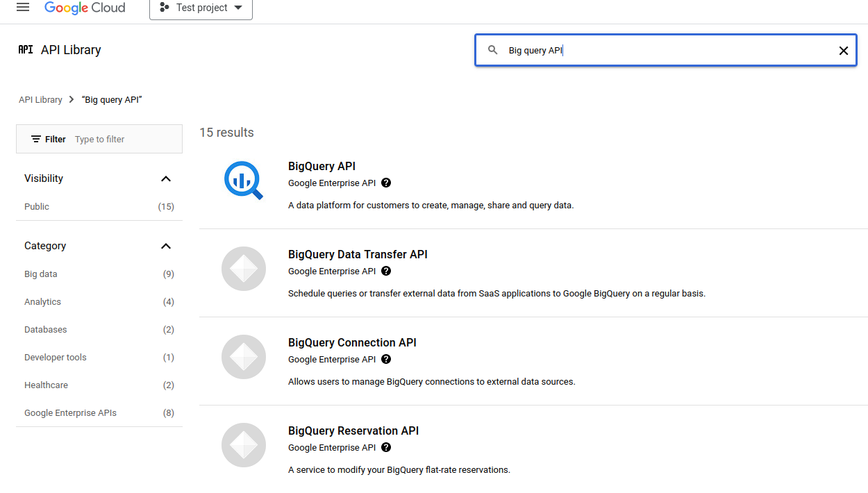868x493 pixels.
Task: Click the magnifier icon in the search box
Action: click(493, 50)
